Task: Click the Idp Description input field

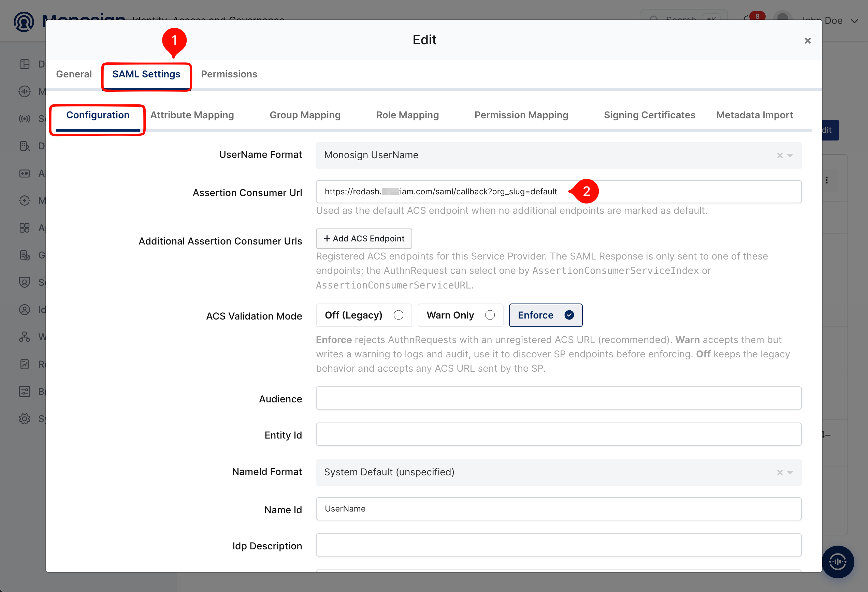Action: click(x=559, y=545)
